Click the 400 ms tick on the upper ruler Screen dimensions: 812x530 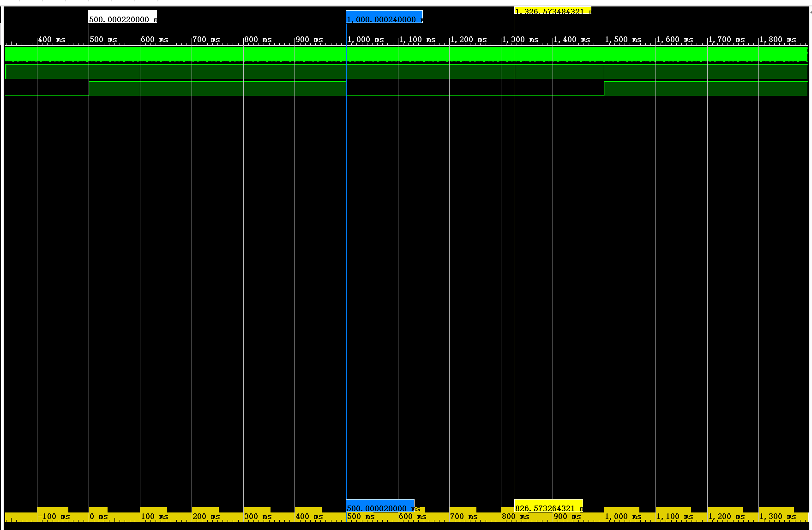[x=51, y=40]
